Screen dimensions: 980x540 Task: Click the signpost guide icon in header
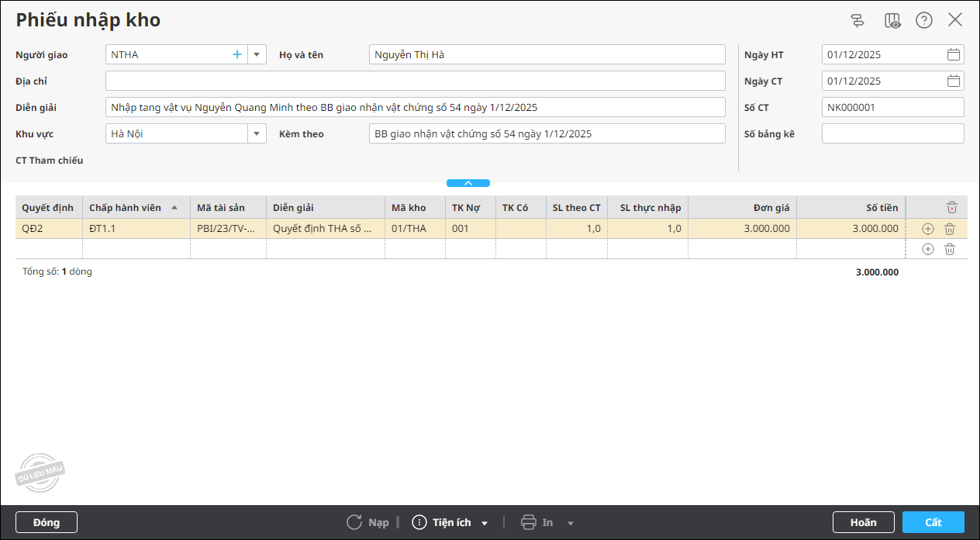tap(857, 20)
